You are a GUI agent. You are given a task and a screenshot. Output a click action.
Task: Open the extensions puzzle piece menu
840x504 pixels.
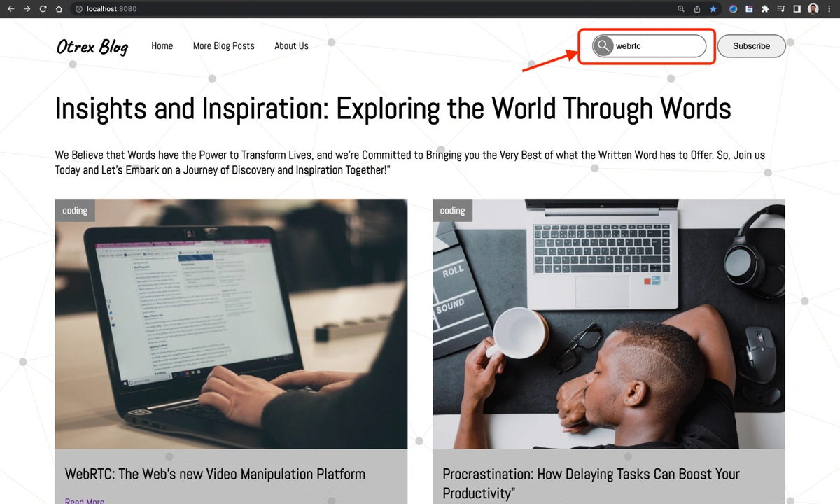[x=765, y=9]
